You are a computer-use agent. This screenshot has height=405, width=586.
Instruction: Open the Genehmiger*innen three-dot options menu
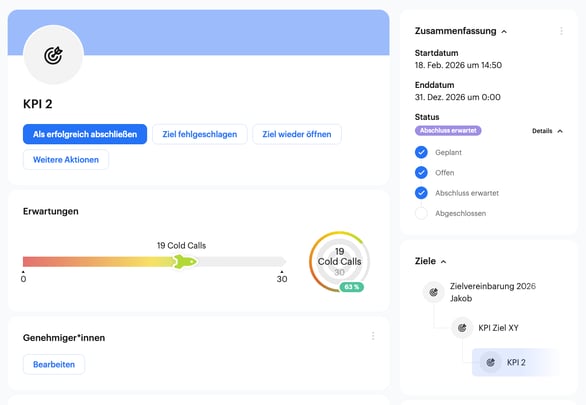373,336
